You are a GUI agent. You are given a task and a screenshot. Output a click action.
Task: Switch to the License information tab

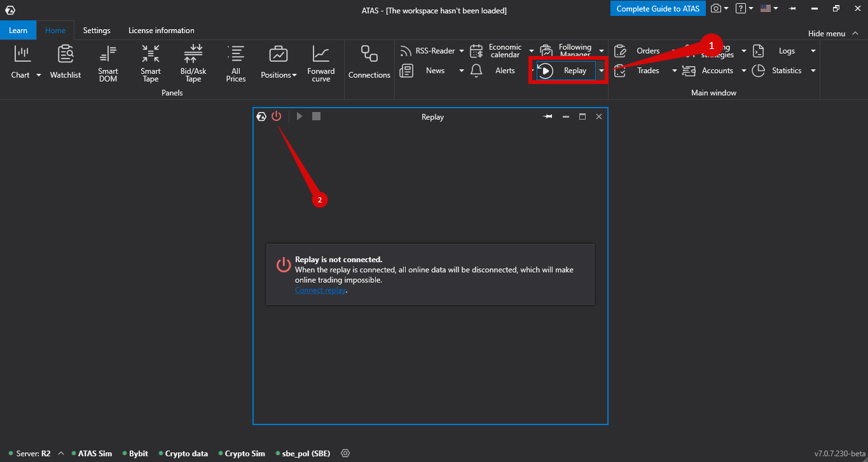tap(162, 30)
